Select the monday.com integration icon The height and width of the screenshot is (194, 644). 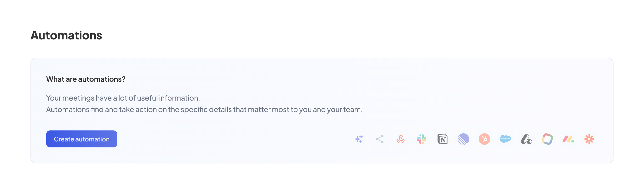pos(568,139)
